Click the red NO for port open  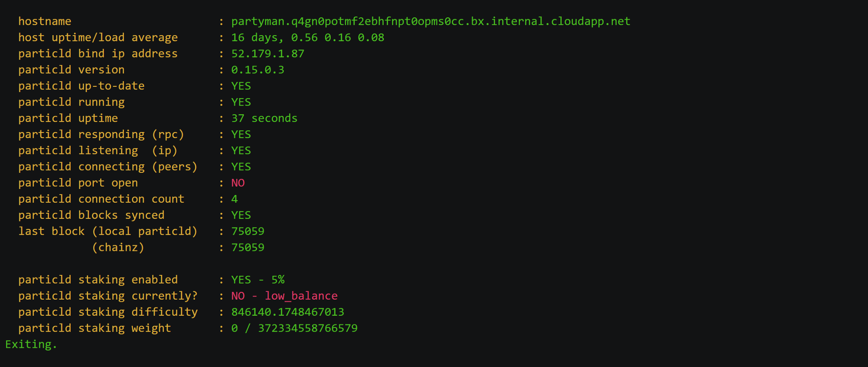tap(238, 183)
